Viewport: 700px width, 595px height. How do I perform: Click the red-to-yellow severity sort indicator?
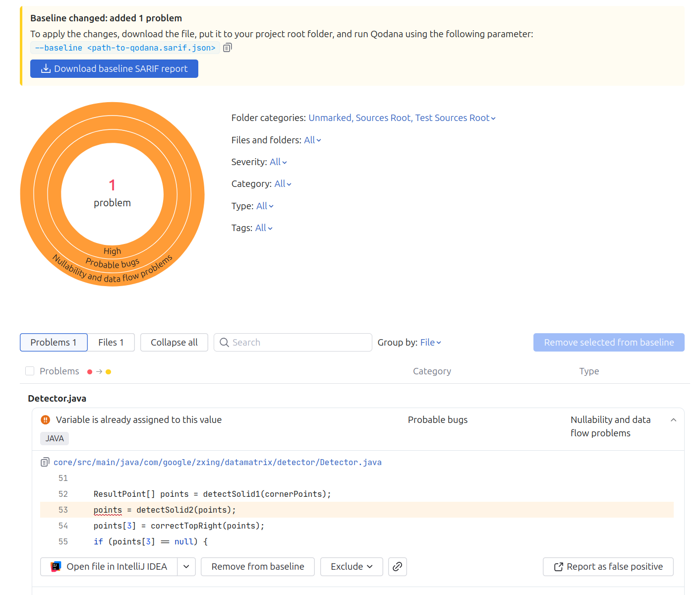99,371
